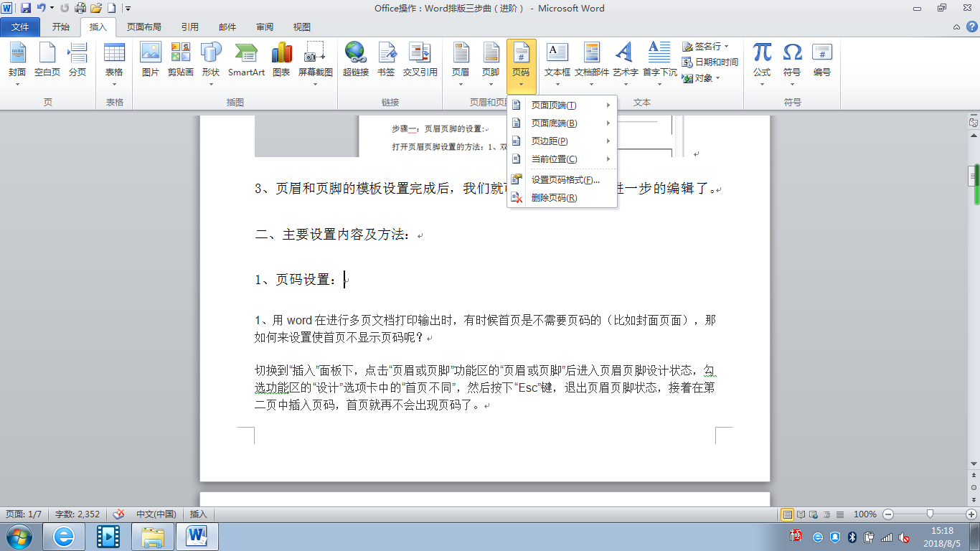Switch to the 开始 Home tab

pos(61,27)
